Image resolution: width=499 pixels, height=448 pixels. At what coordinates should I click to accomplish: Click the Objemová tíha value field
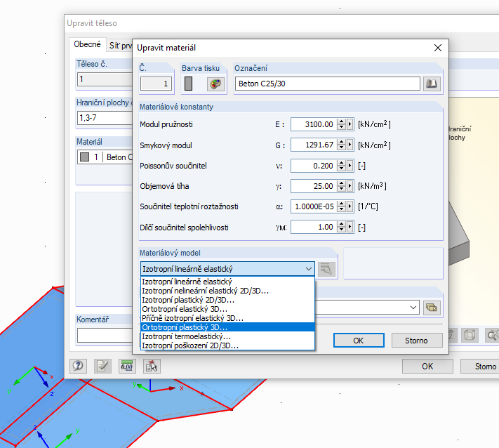click(x=314, y=186)
